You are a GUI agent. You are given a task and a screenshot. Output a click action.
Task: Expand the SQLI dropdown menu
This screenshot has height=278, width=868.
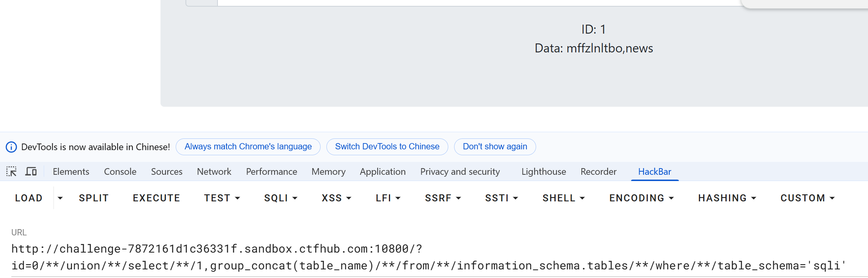pyautogui.click(x=281, y=198)
